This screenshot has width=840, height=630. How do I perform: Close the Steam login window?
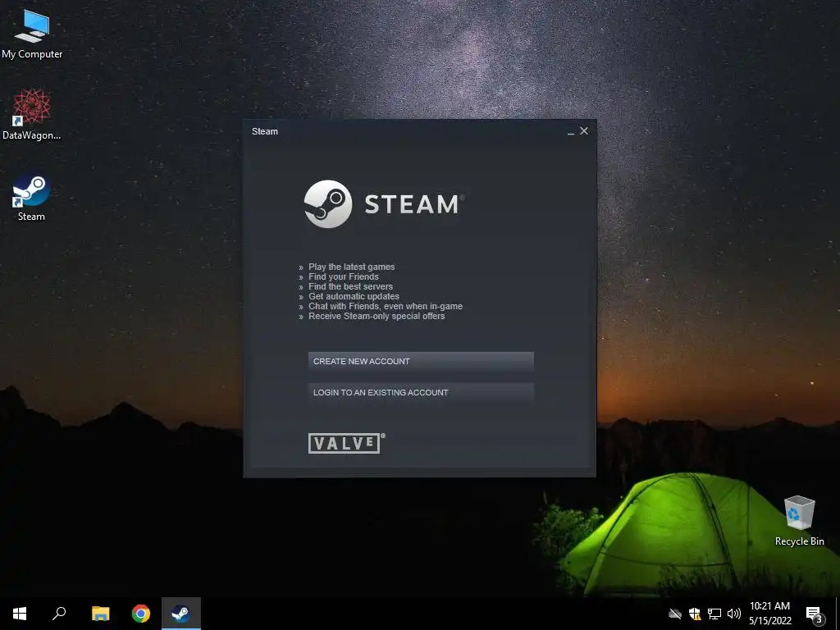[584, 130]
